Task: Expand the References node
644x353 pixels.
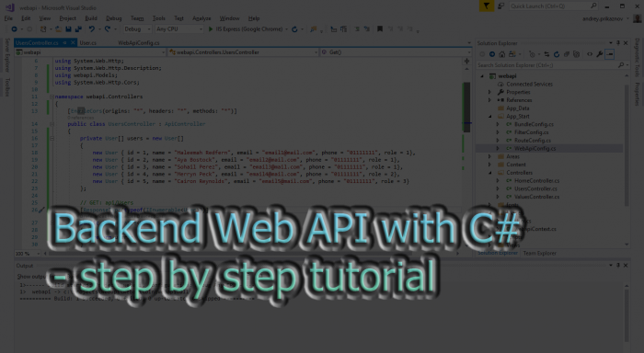Action: tap(490, 100)
